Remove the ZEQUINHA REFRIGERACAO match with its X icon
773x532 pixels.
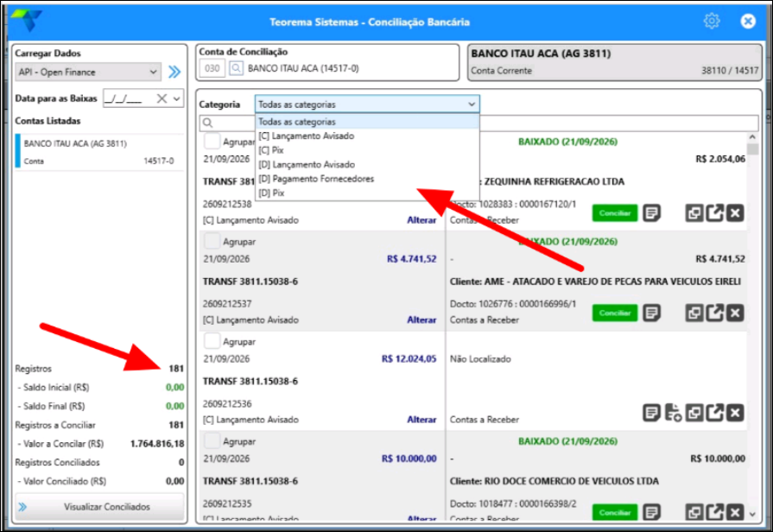735,213
